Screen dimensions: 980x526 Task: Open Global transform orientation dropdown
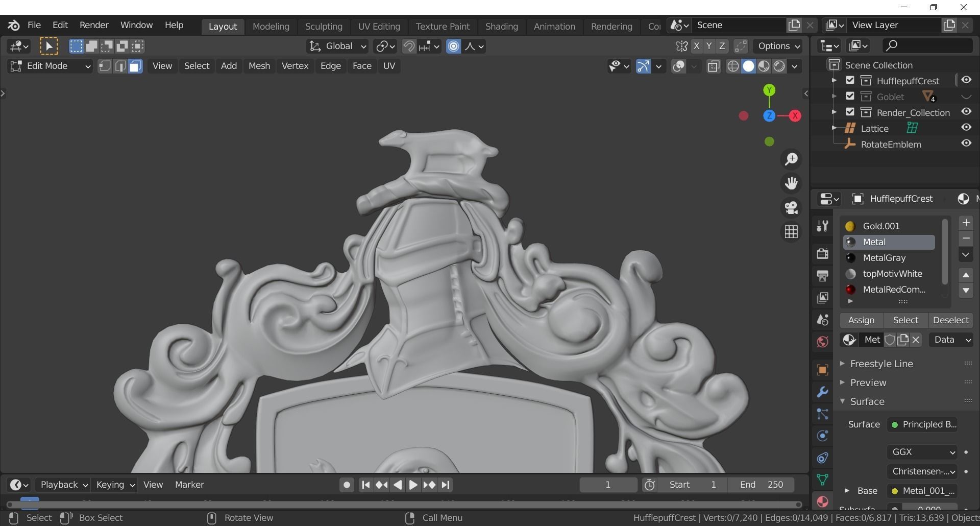pos(337,46)
